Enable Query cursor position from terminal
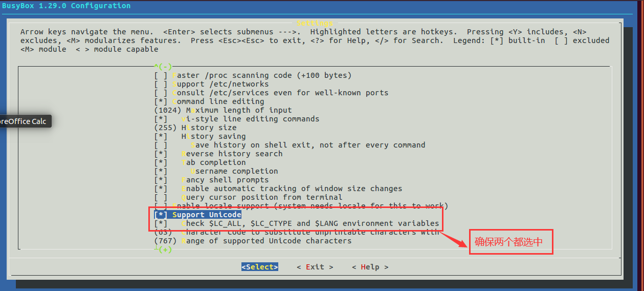 tap(248, 197)
